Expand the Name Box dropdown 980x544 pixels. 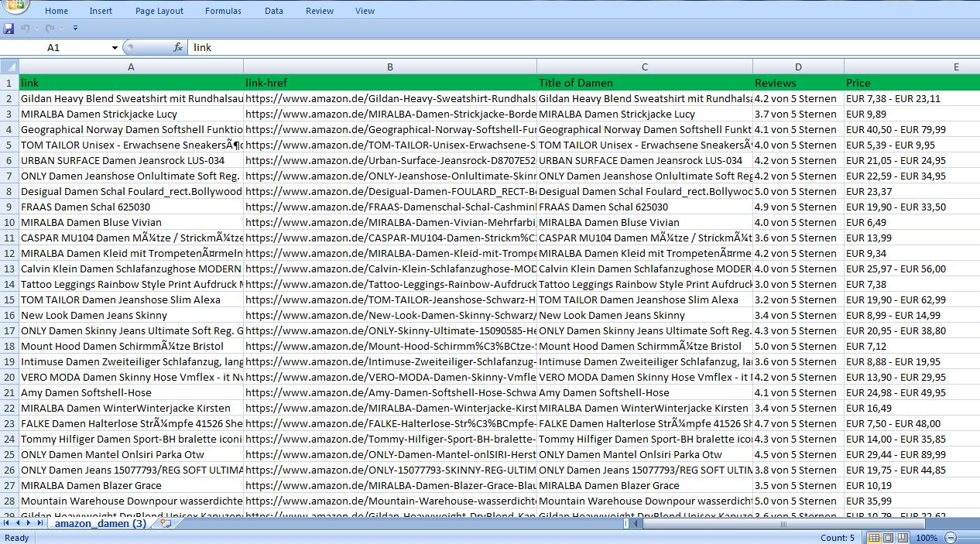pyautogui.click(x=115, y=48)
